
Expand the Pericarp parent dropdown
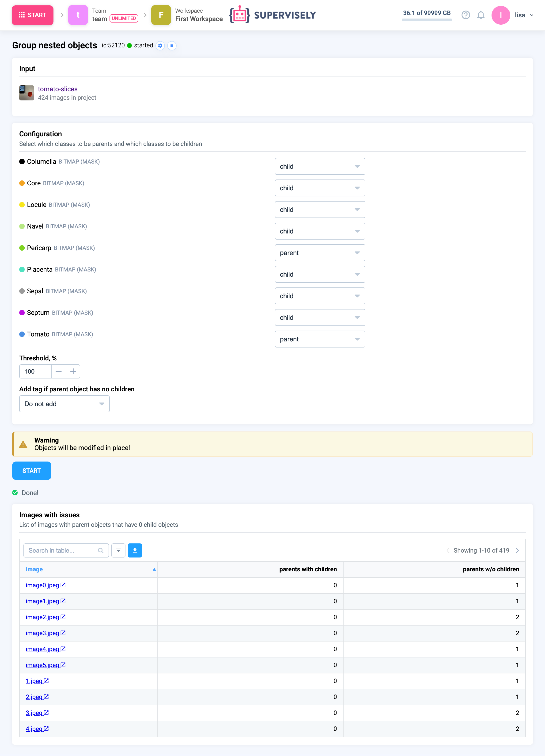tap(319, 253)
